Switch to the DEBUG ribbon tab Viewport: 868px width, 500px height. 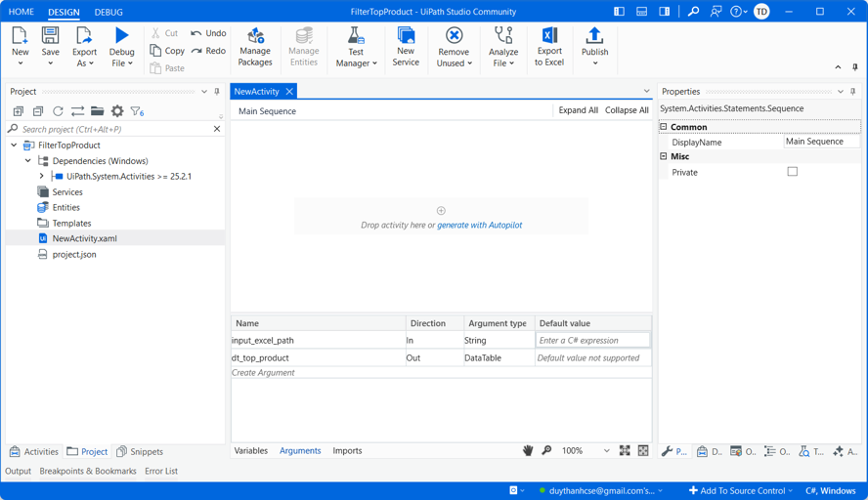[x=108, y=12]
